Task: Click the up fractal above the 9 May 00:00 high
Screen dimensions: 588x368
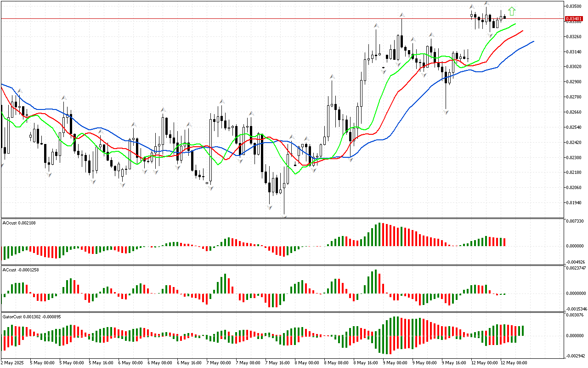Action: pyautogui.click(x=401, y=15)
